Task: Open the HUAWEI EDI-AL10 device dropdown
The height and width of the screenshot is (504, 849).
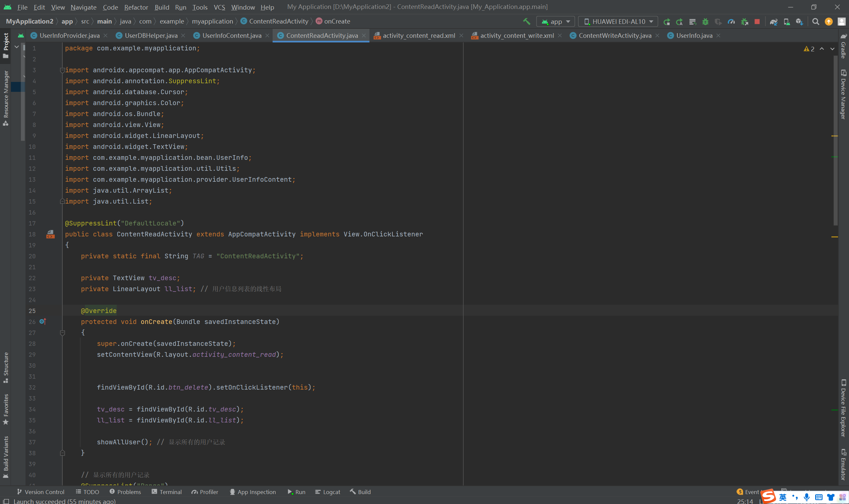Action: tap(618, 22)
